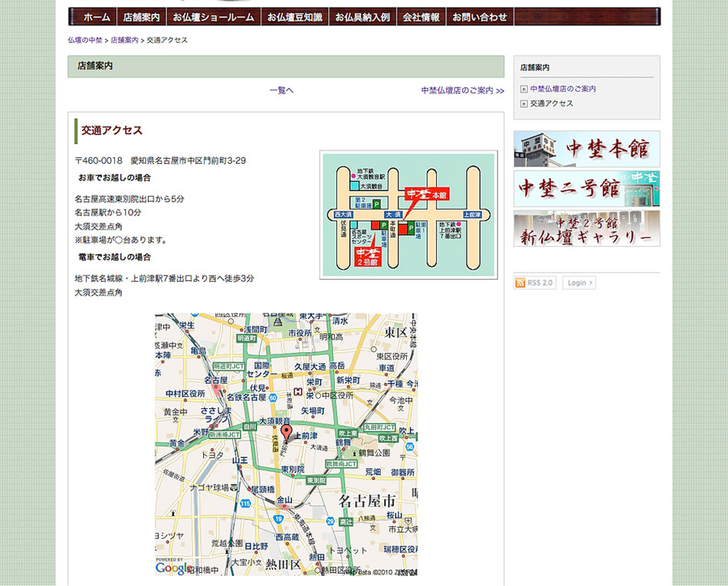Click the arrow icon beside 中埜仏壇店のご案内 in sidebar
Image resolution: width=728 pixels, height=586 pixels.
click(524, 89)
